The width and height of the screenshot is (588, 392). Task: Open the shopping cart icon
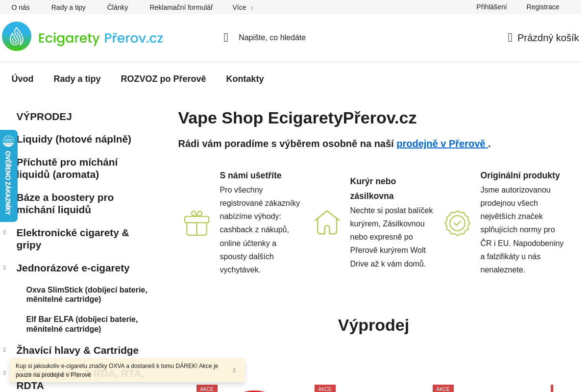[510, 38]
